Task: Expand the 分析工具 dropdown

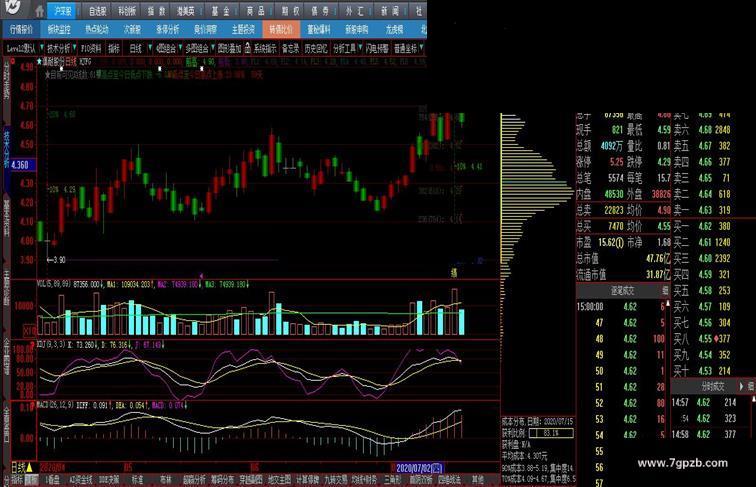Action: point(360,48)
